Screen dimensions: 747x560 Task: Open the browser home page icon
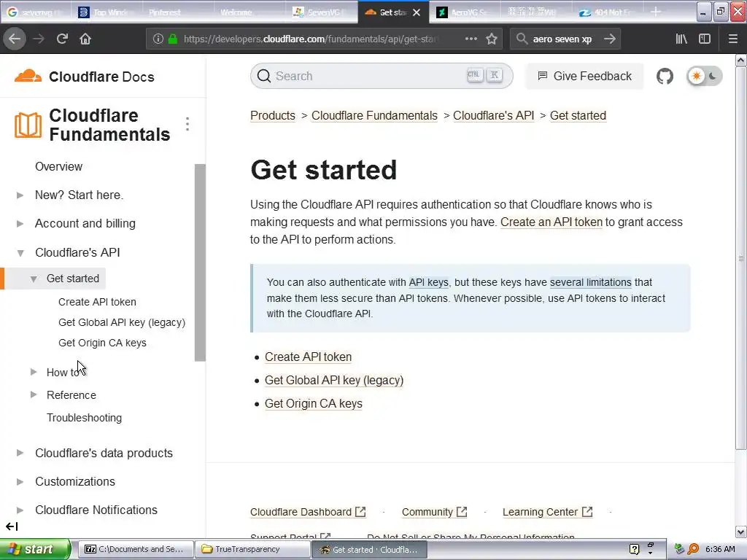[x=85, y=39]
